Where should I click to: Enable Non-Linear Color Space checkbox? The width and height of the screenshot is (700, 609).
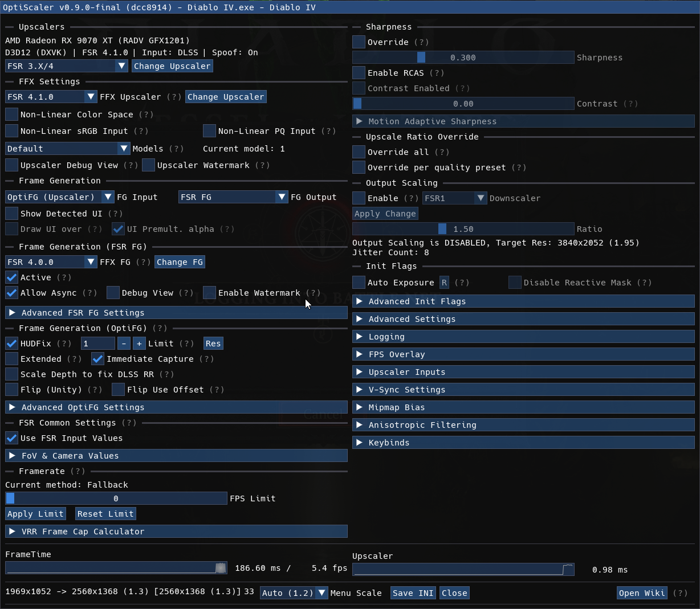point(11,115)
